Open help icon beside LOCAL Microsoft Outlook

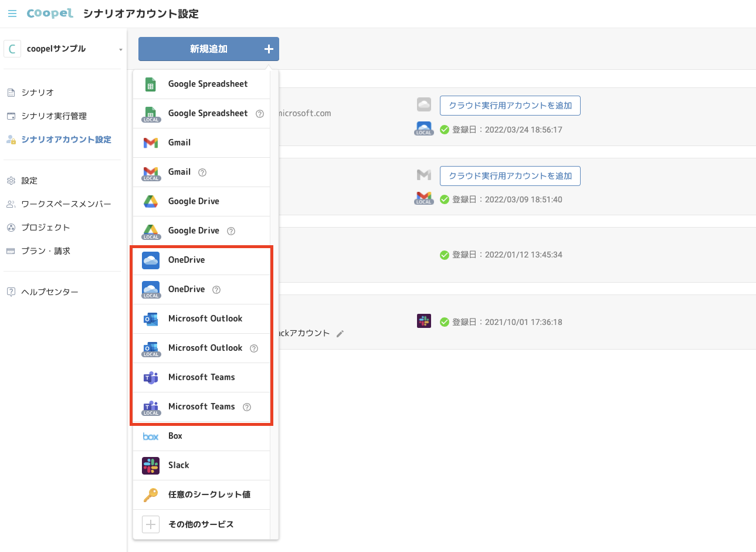point(254,348)
